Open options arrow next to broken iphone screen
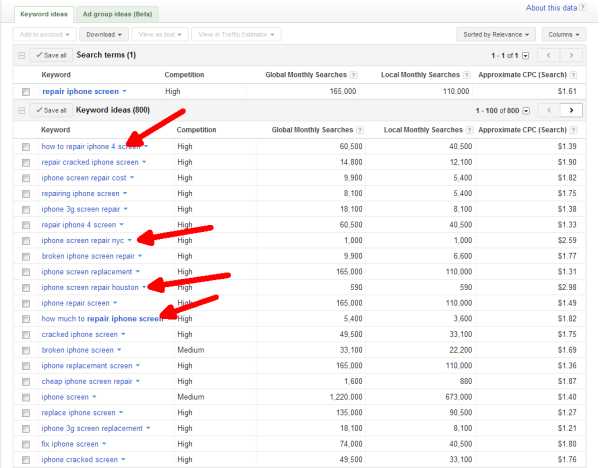 [x=119, y=350]
